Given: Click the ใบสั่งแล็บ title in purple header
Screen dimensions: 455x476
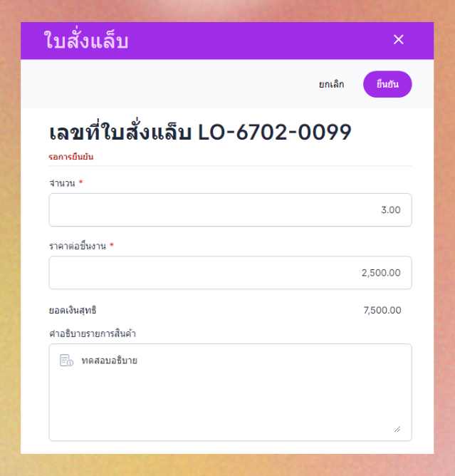Looking at the screenshot, I should (86, 41).
